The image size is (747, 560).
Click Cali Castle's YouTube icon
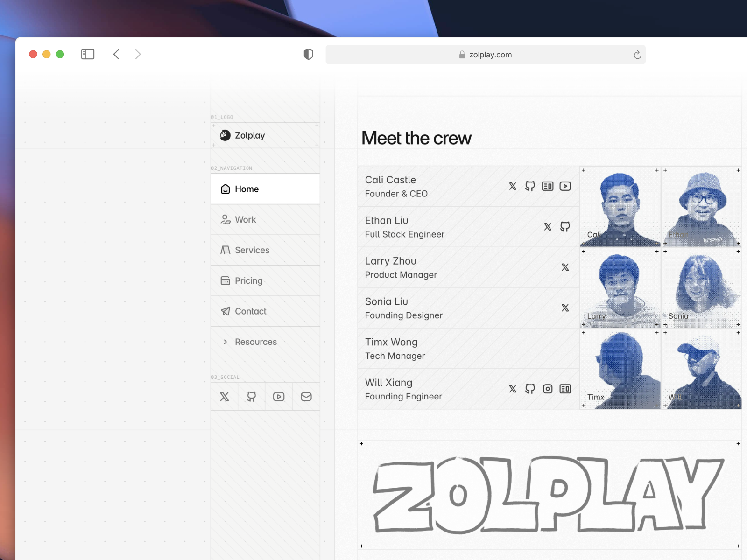[565, 186]
